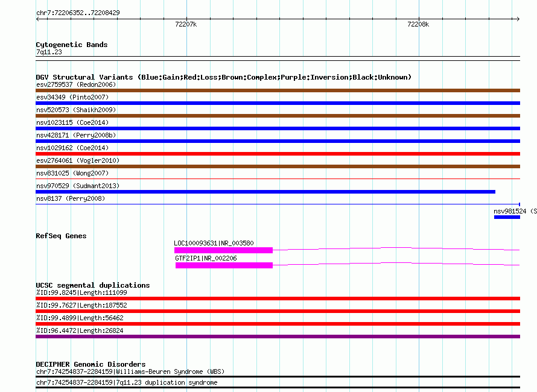537x392 pixels.
Task: Select red bar for %ID:99.7627 Length:187552
Action: point(278,311)
